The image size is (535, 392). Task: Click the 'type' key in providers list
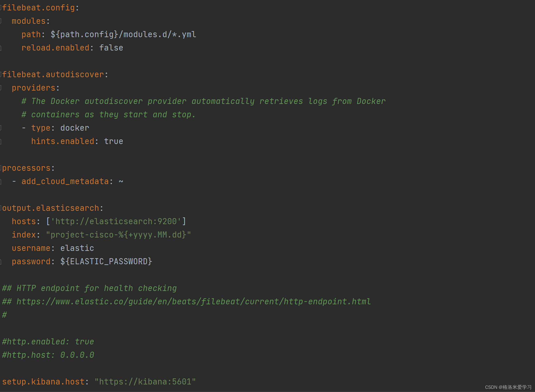(41, 128)
